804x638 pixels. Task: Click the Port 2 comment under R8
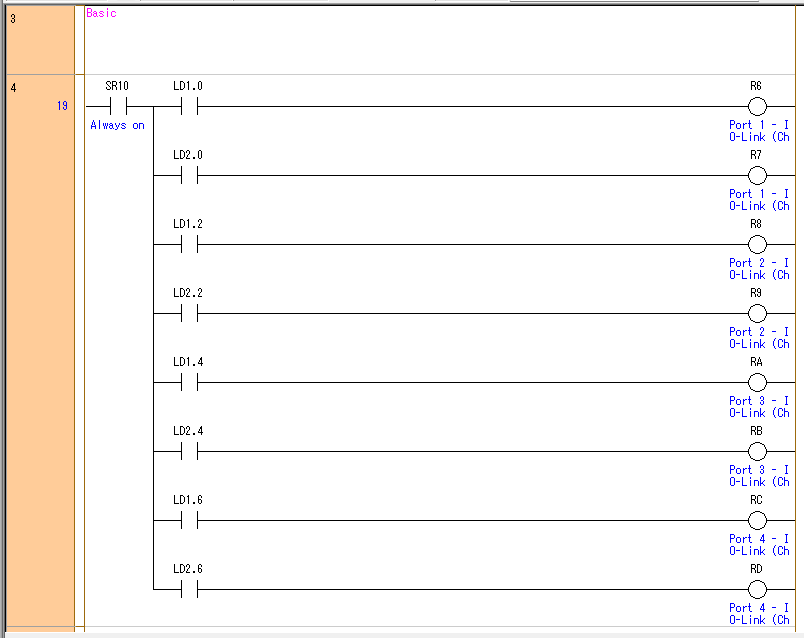click(x=759, y=269)
